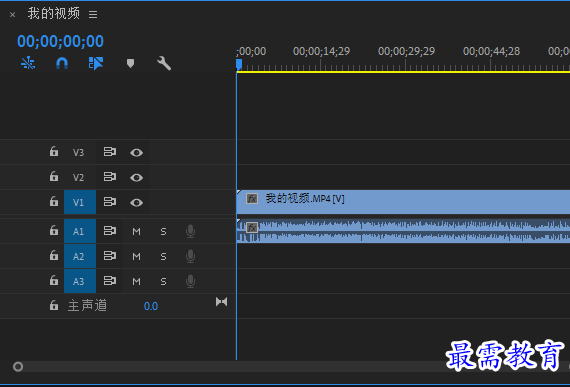
Task: Mute audio track A1
Action: [x=136, y=231]
